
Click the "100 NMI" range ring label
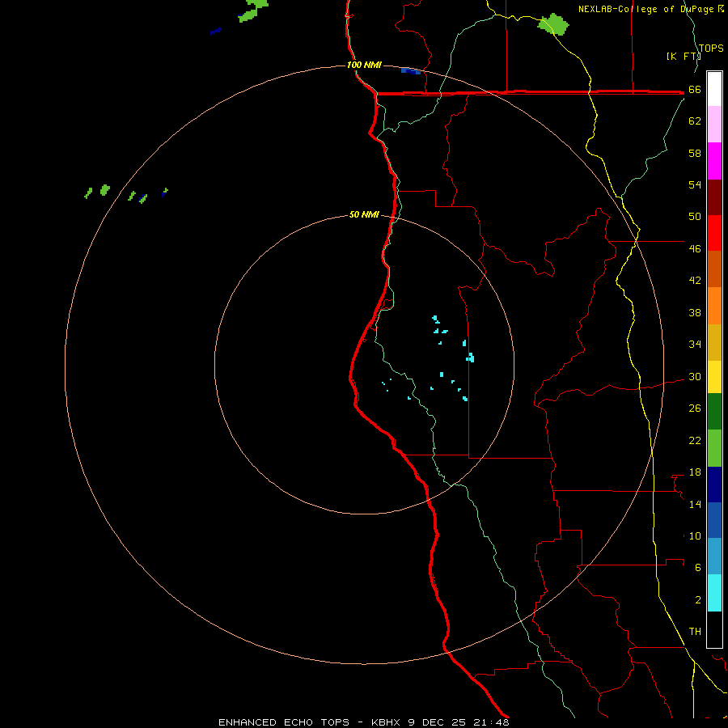pyautogui.click(x=364, y=65)
